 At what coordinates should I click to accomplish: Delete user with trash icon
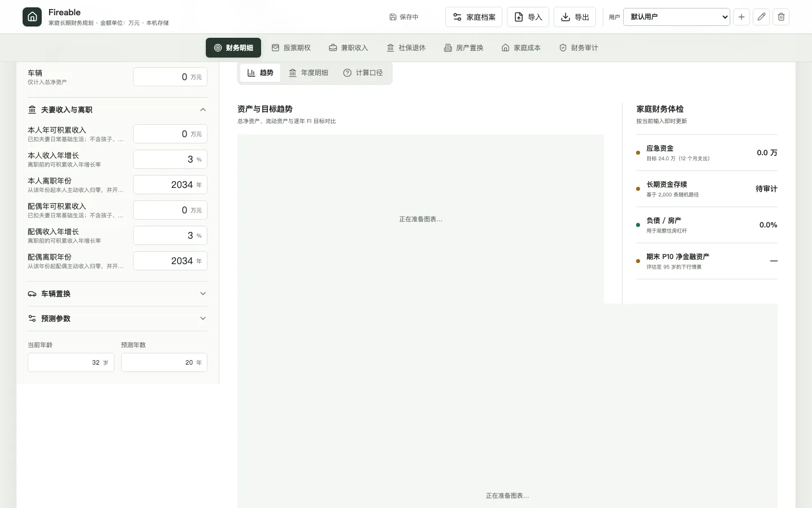pyautogui.click(x=781, y=17)
